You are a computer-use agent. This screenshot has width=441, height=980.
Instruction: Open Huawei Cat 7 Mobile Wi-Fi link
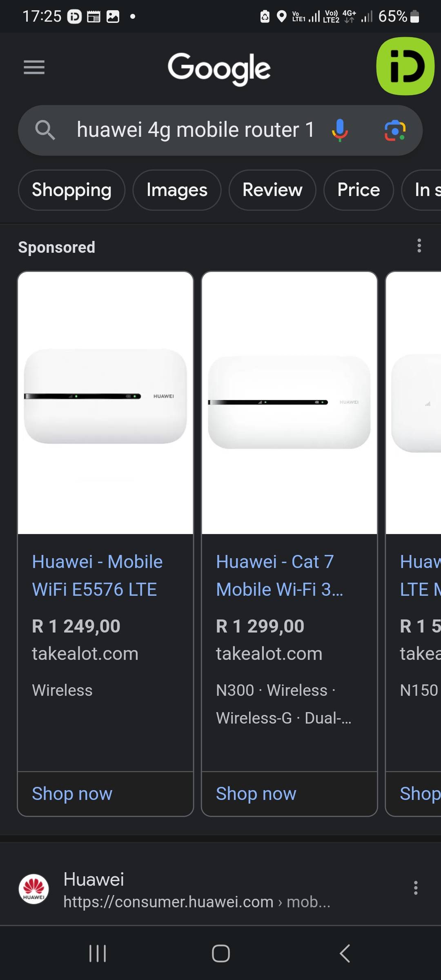point(280,575)
